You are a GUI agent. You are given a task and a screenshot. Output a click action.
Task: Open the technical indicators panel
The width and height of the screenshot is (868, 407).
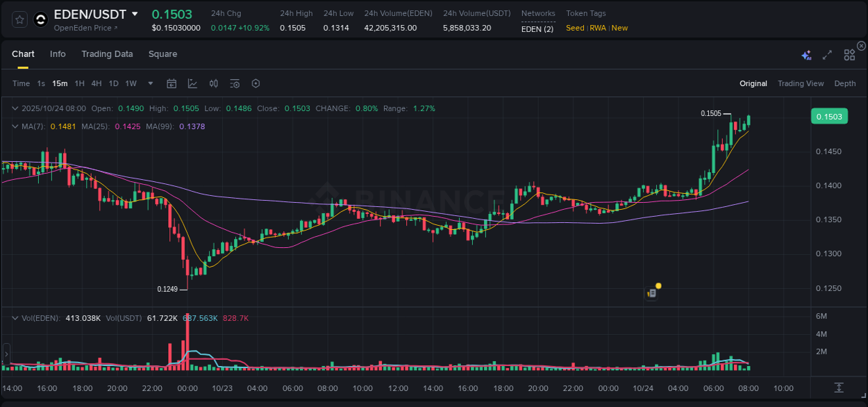pyautogui.click(x=213, y=83)
